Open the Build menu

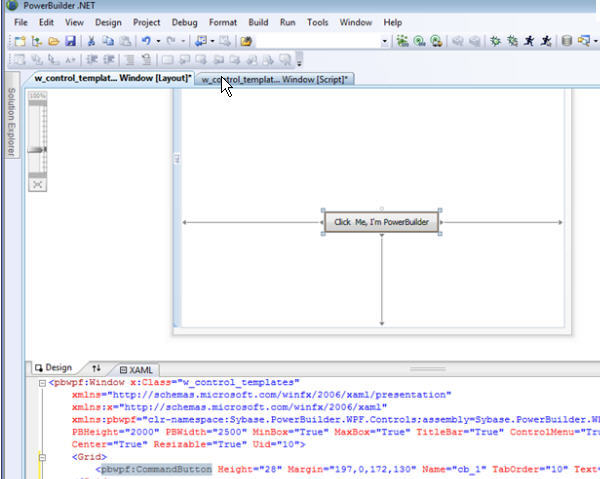click(x=258, y=23)
